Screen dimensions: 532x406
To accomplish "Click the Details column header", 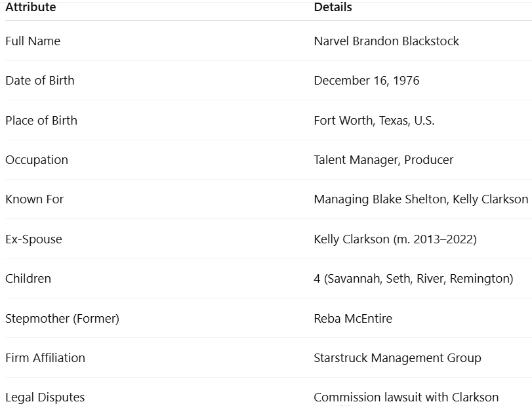I will click(x=333, y=7).
